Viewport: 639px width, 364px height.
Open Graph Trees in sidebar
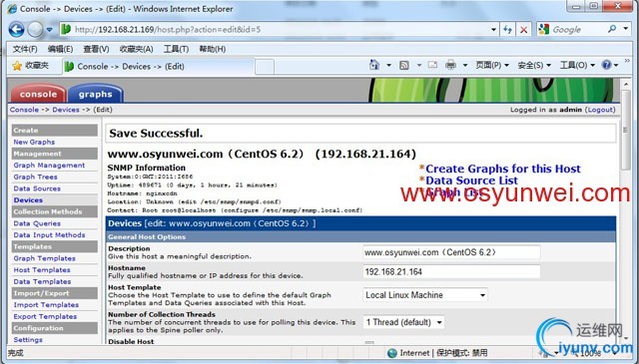[35, 178]
